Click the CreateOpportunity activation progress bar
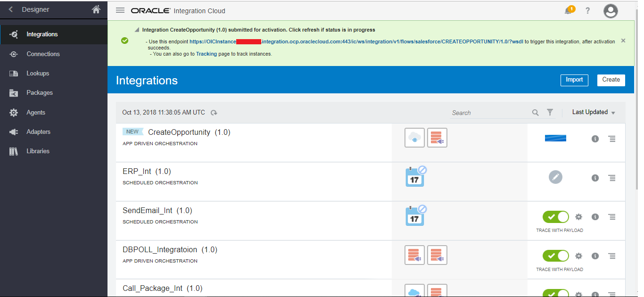Viewport: 644px width, 297px height. (555, 138)
